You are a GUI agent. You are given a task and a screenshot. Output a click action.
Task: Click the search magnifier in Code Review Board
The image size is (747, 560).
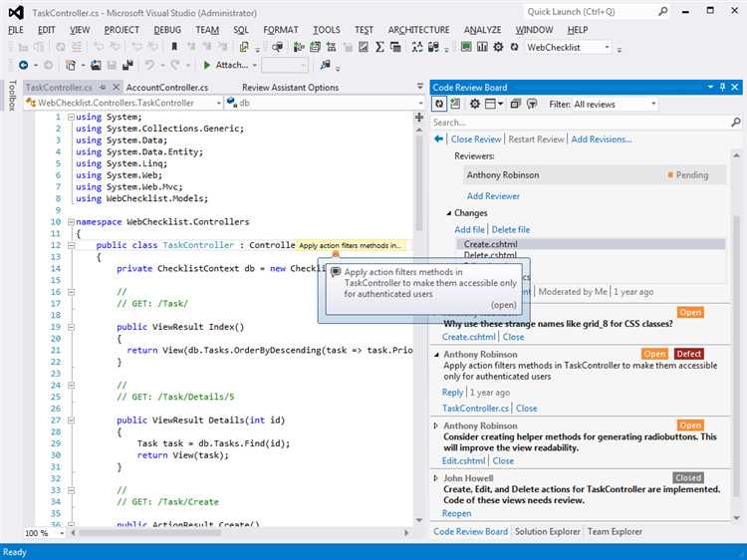(x=736, y=123)
